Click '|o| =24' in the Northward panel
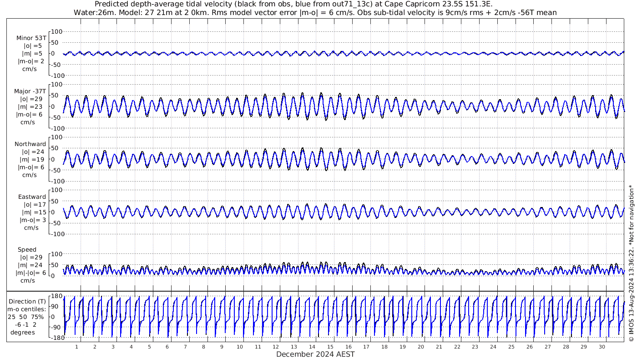 [33, 152]
